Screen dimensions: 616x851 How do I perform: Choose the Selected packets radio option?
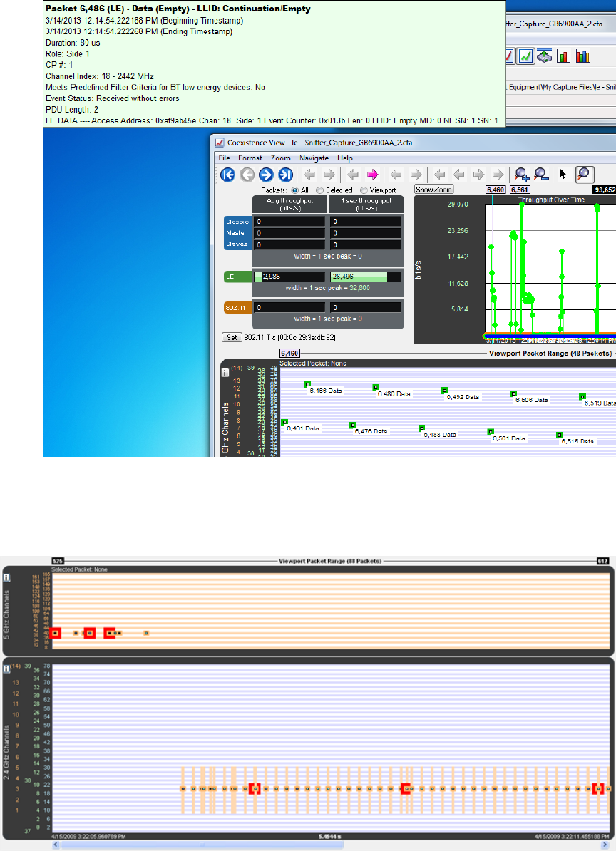(320, 190)
